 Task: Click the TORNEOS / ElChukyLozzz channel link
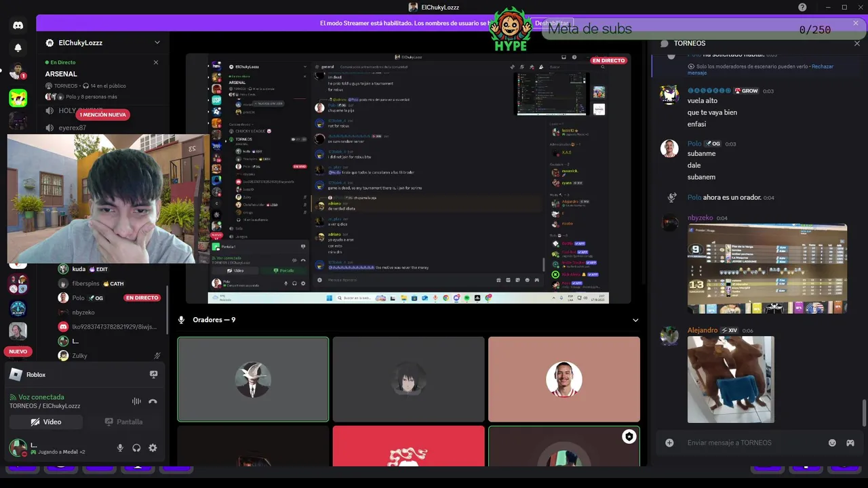45,406
